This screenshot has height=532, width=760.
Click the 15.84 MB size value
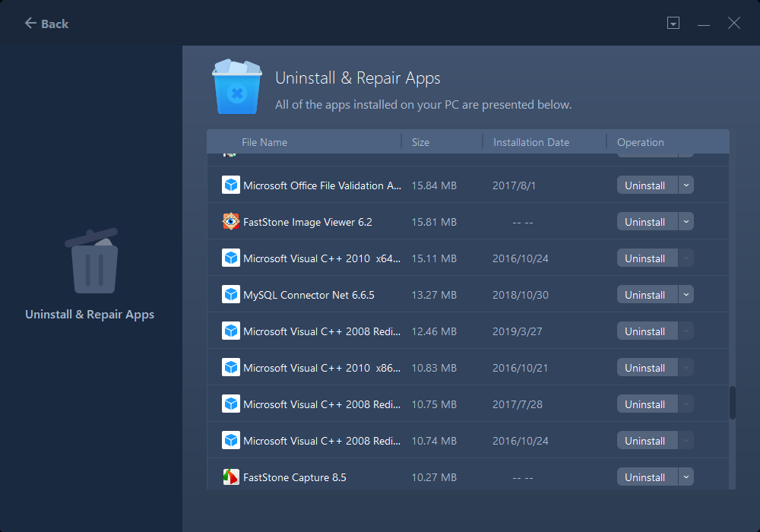pyautogui.click(x=434, y=185)
